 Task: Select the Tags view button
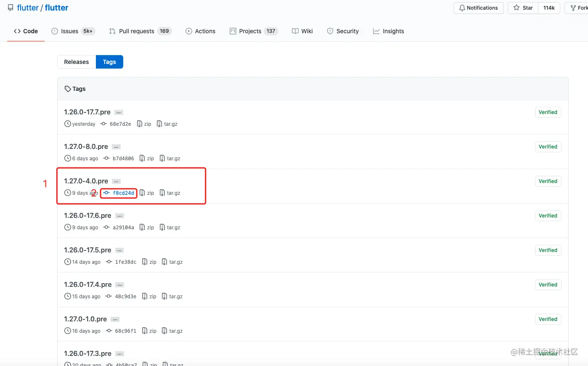click(x=109, y=62)
